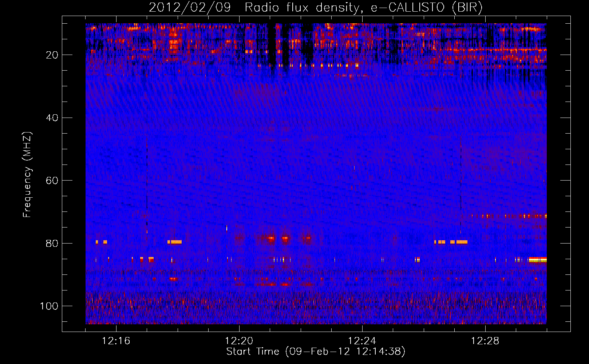Select the 'Frequency (MHZ)' y-axis label
The width and height of the screenshot is (589, 364).
click(x=27, y=175)
